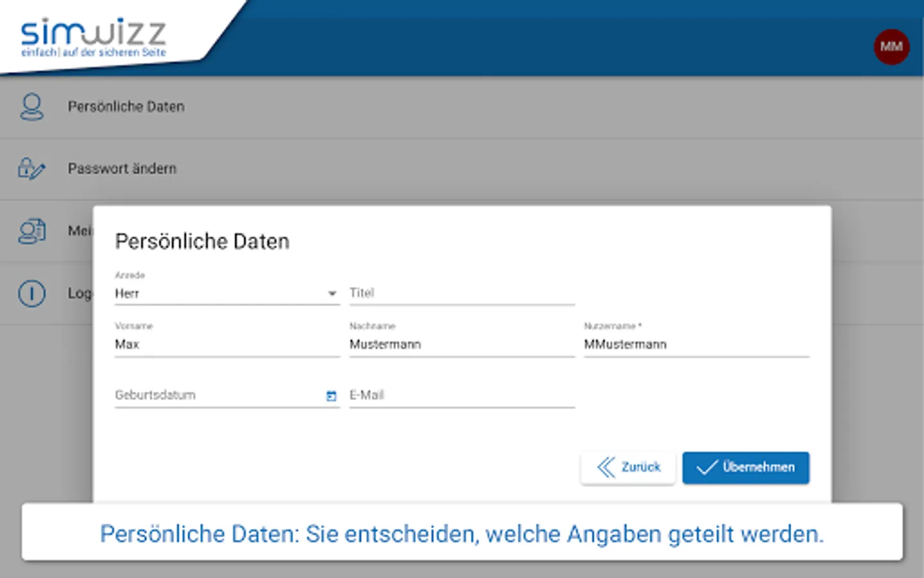Screen dimensions: 924x578
Task: Click the lock-and-pen icon for Passwort ändern
Action: click(x=31, y=168)
